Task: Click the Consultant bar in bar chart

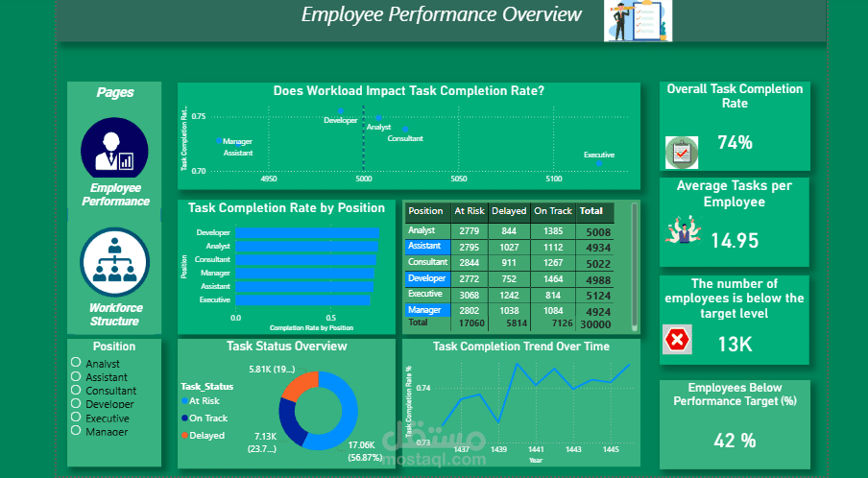Action: click(305, 259)
